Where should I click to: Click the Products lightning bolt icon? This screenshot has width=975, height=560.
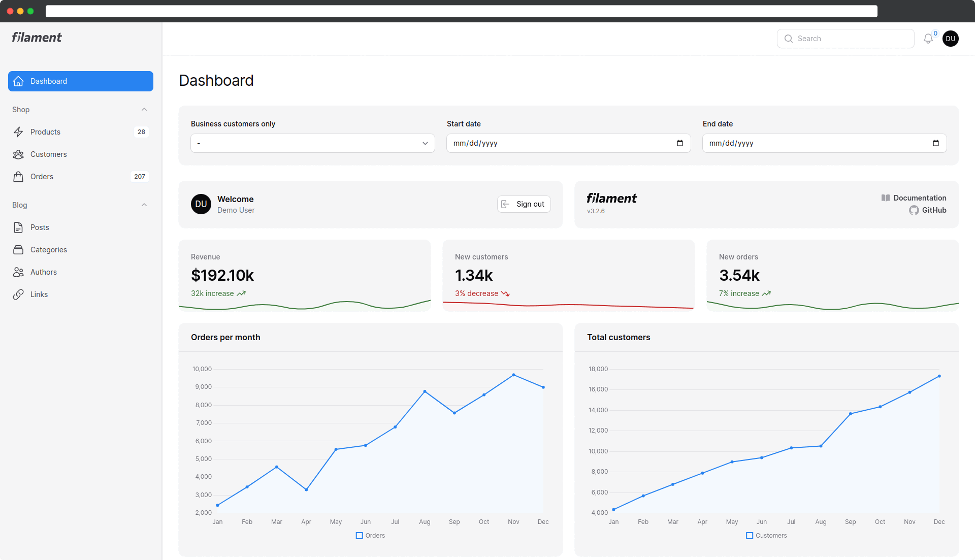[x=18, y=132]
